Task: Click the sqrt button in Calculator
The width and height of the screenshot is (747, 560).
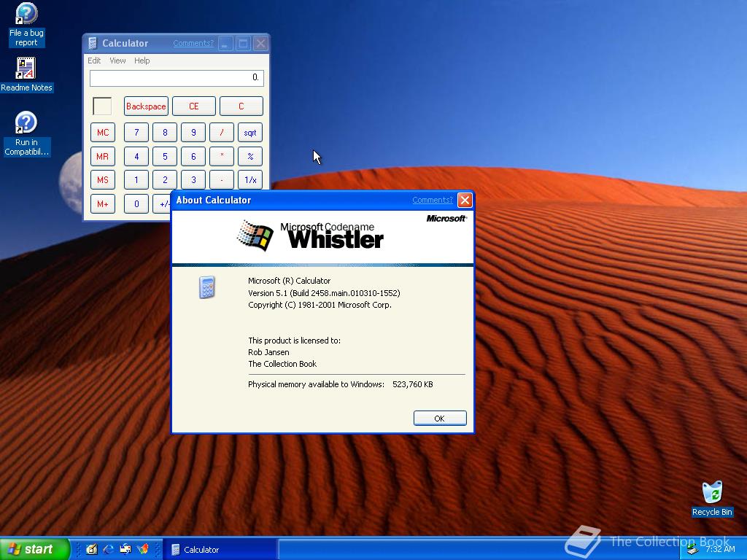Action: [250, 133]
